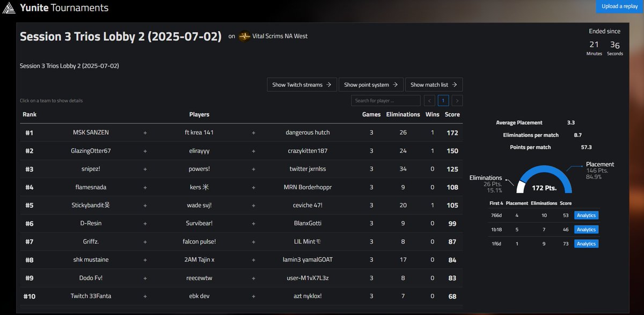Open Analytics for match 1b18

pyautogui.click(x=586, y=230)
